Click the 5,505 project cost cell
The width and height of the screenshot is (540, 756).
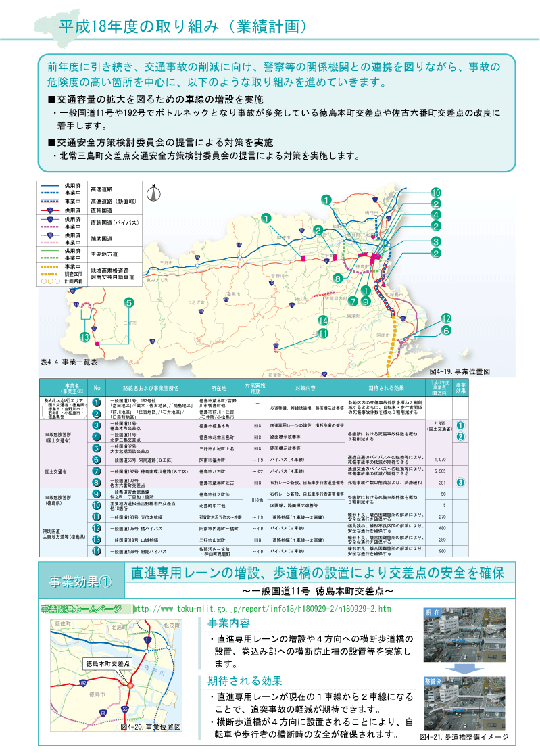pos(440,471)
